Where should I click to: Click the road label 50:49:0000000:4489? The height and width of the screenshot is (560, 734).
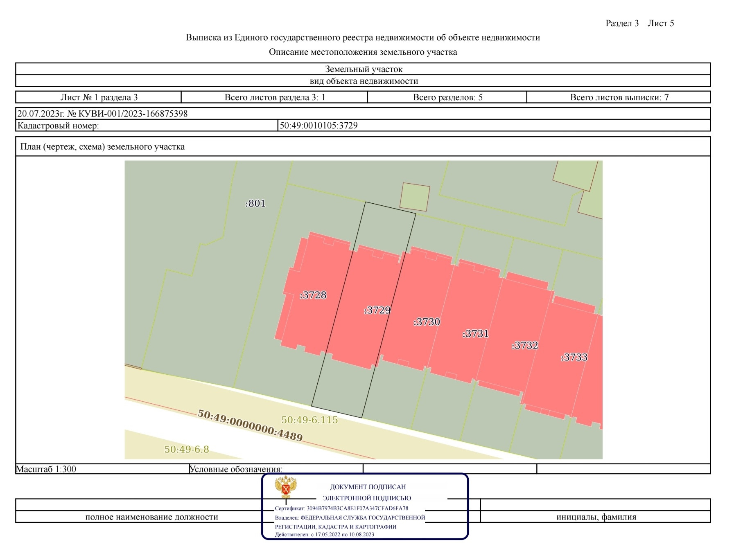(250, 425)
